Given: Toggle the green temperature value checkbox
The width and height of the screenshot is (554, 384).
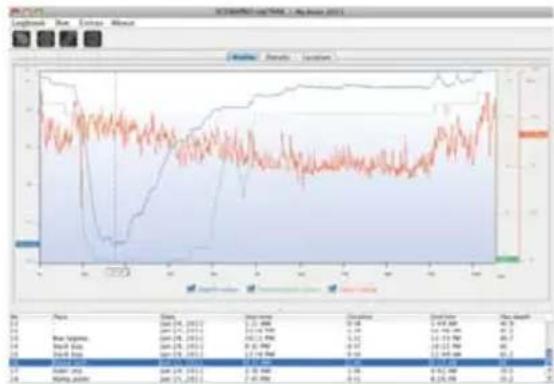Looking at the screenshot, I should [251, 289].
